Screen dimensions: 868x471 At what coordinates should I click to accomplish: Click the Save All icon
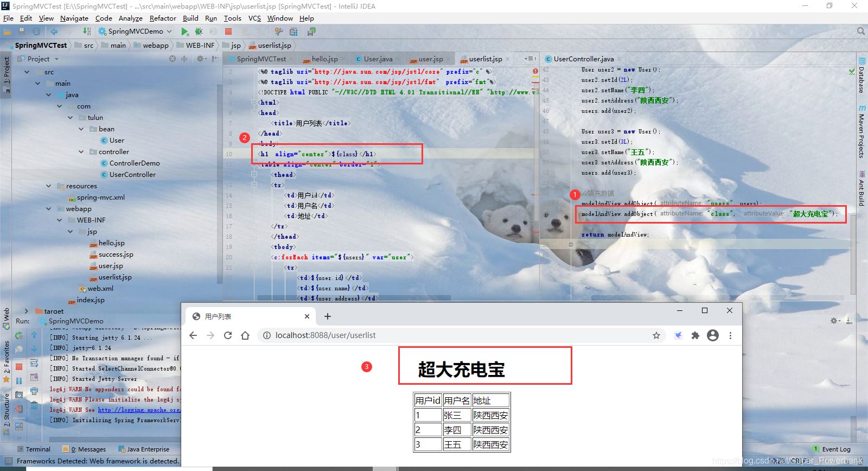(22, 31)
